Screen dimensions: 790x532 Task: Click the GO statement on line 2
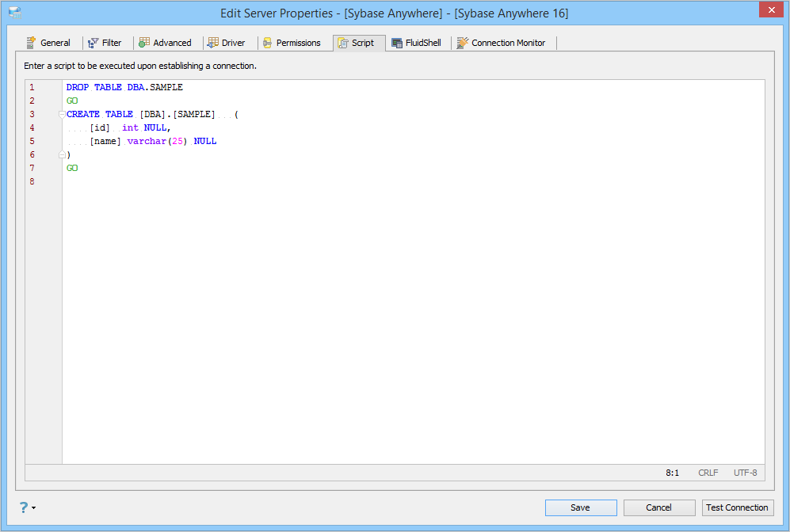click(x=72, y=101)
